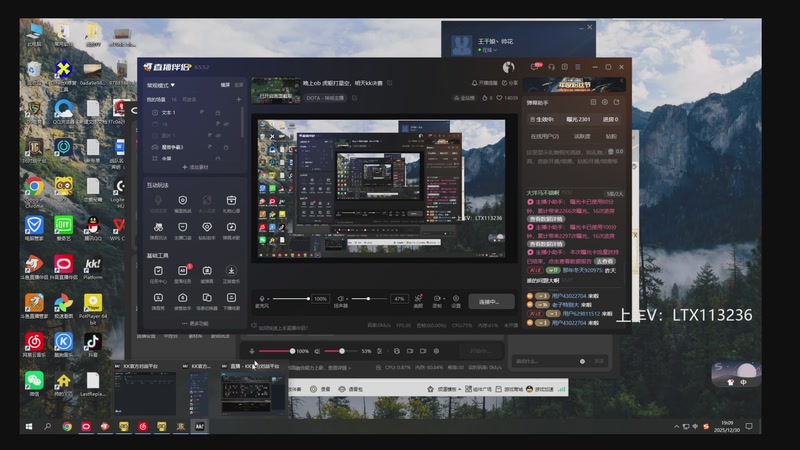Pop out 弹幕助手 panel with rightmost header icon
Image resolution: width=800 pixels, height=450 pixels.
[616, 102]
